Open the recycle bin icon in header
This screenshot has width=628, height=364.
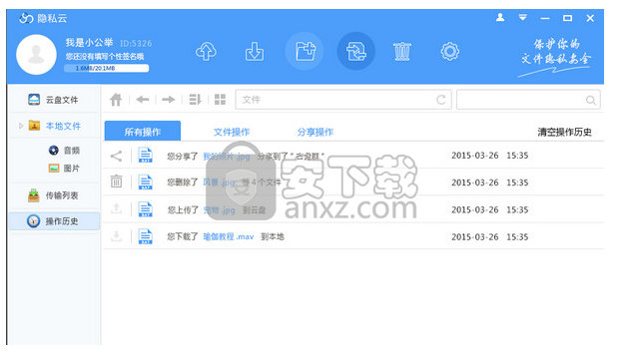coord(402,52)
